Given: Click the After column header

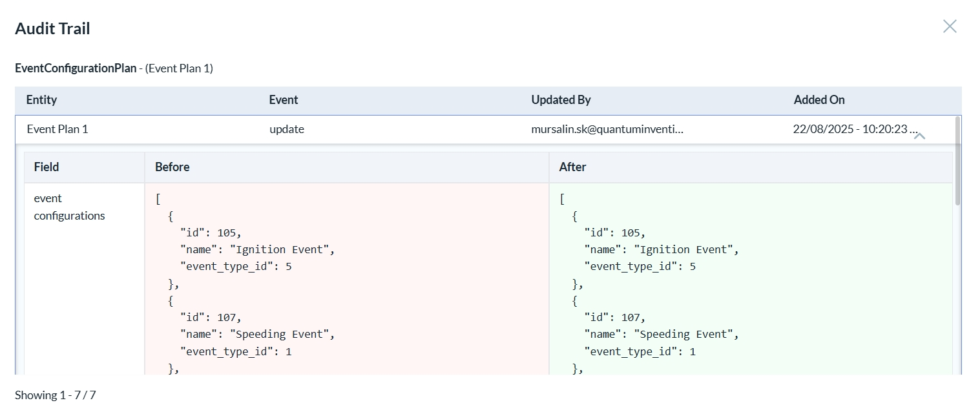Looking at the screenshot, I should (x=572, y=167).
